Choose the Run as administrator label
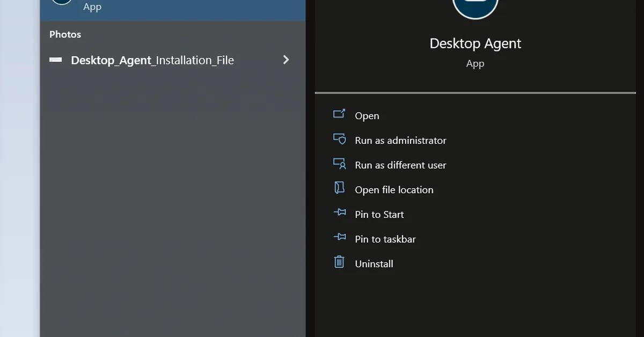 click(x=400, y=141)
